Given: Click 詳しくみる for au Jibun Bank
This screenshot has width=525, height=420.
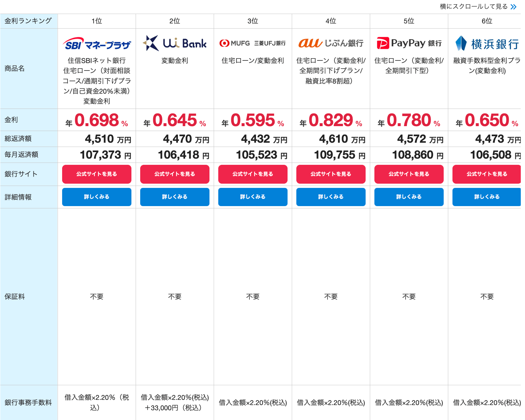Looking at the screenshot, I should click(x=331, y=197).
